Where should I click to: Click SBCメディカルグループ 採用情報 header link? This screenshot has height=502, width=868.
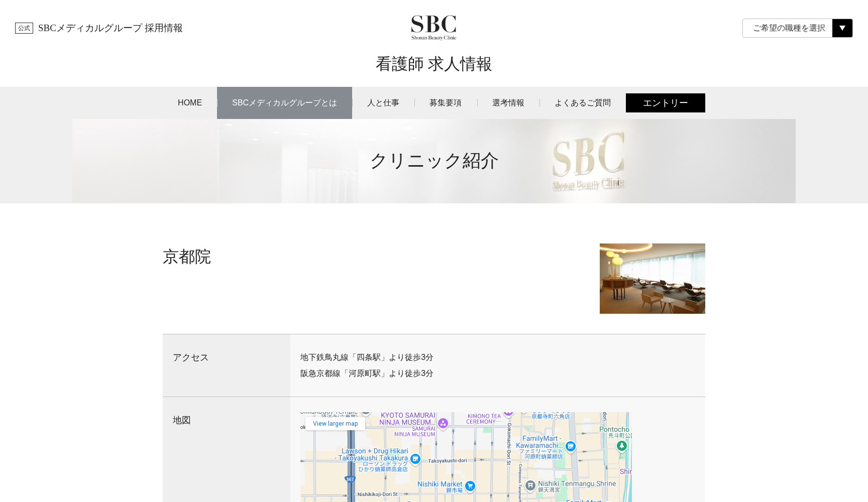(110, 28)
